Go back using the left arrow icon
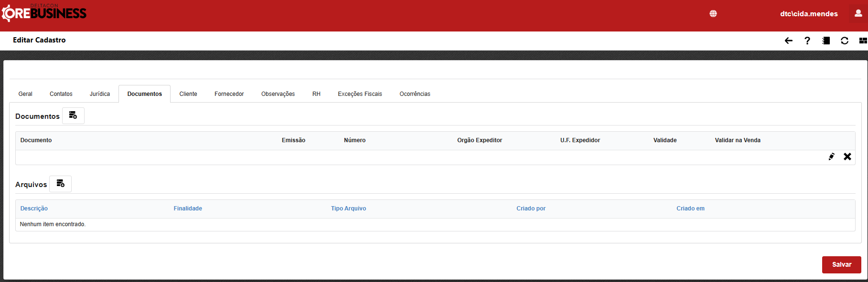868x282 pixels. (788, 41)
